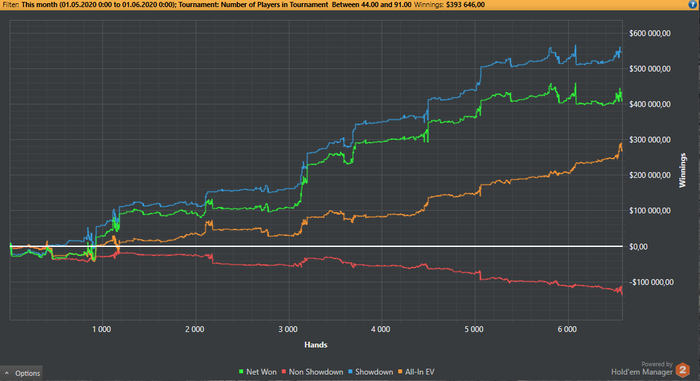Expand the Options chevron arrow

click(7, 373)
